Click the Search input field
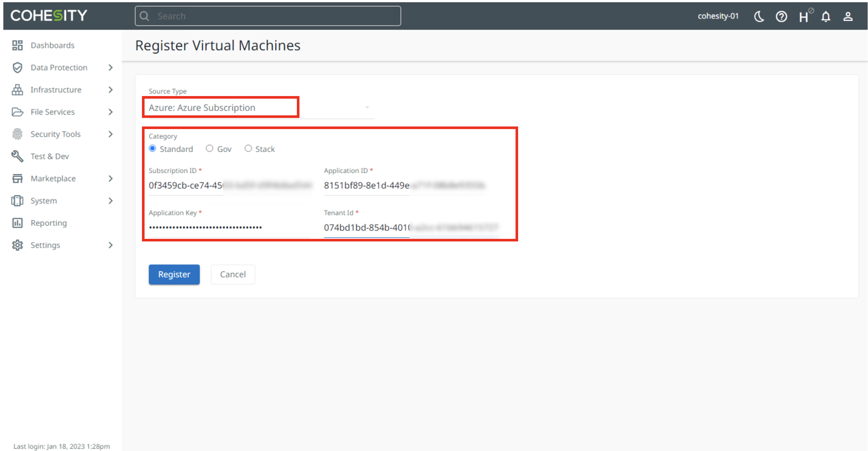Viewport: 868px width, 451px height. (x=268, y=16)
